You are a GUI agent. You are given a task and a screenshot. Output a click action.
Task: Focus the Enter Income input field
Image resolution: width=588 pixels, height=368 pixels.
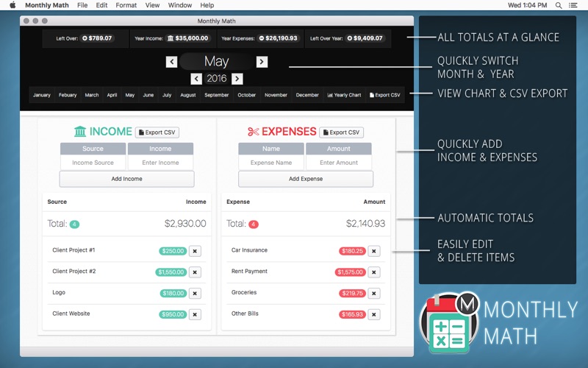pos(160,163)
